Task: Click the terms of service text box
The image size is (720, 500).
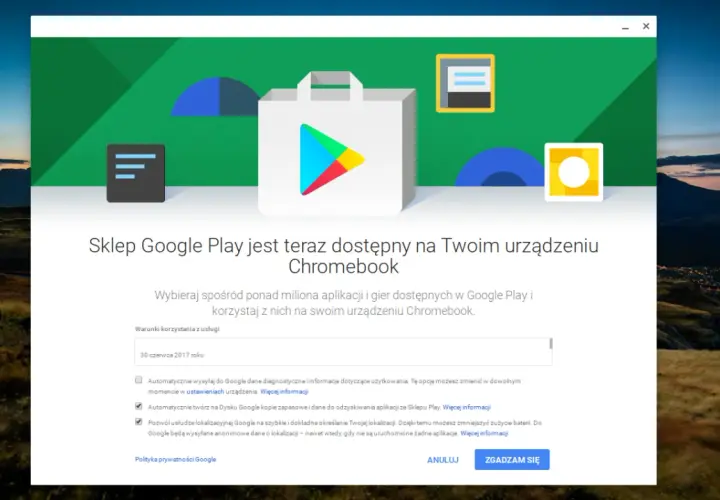Action: pos(343,352)
